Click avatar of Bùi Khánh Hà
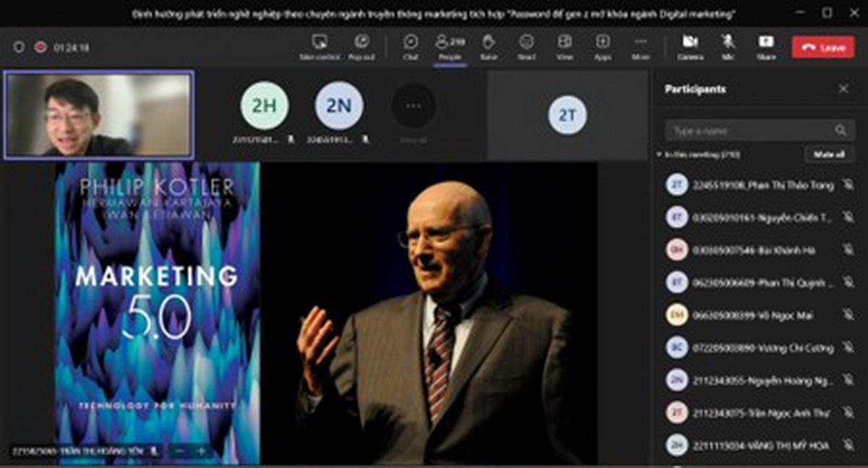The image size is (868, 468). pyautogui.click(x=677, y=250)
